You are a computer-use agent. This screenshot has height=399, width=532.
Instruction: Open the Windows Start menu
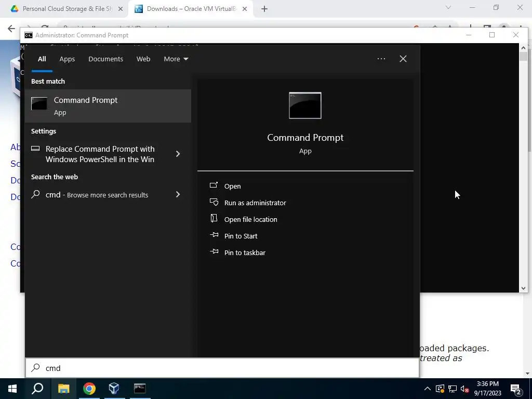tap(12, 389)
